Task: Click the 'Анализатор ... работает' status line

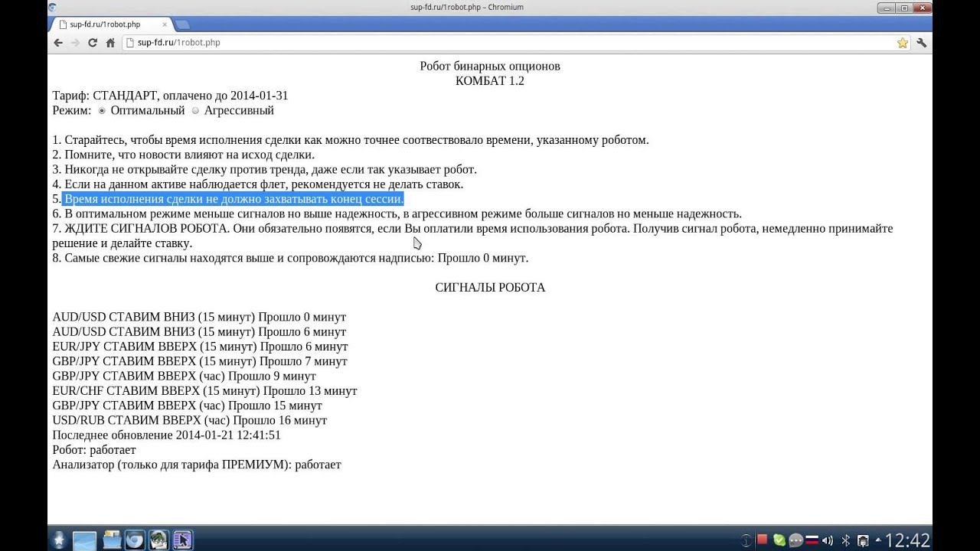Action: click(x=197, y=464)
